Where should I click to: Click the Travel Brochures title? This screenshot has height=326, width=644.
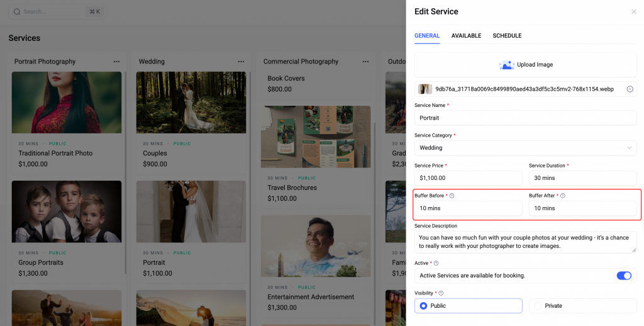(292, 188)
